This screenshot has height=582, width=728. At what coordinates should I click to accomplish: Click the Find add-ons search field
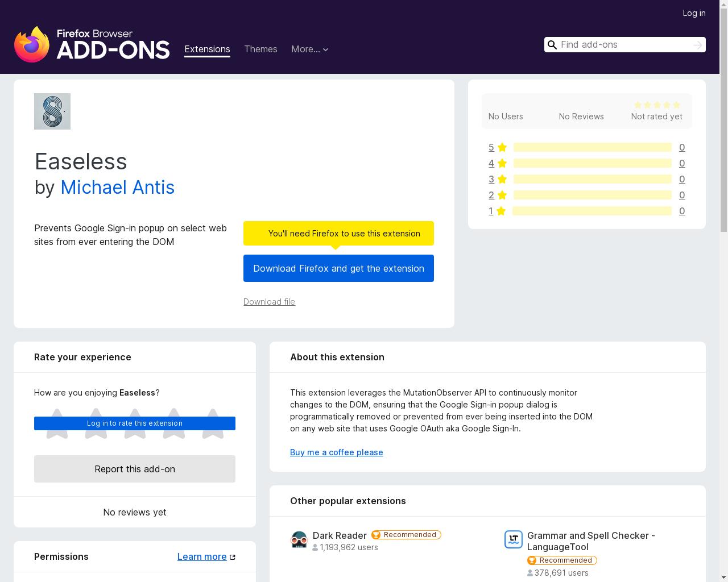coord(624,45)
